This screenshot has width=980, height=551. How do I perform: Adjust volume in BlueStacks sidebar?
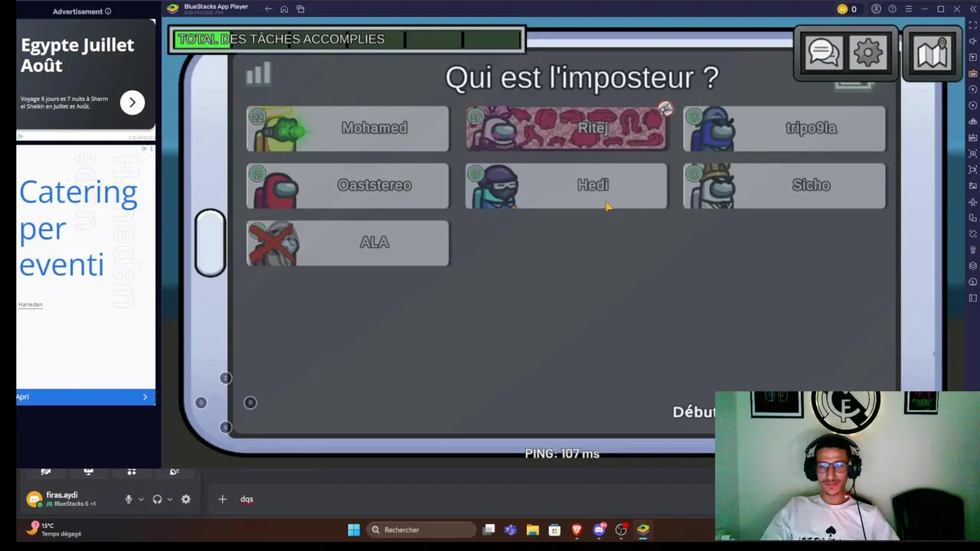coord(973,41)
